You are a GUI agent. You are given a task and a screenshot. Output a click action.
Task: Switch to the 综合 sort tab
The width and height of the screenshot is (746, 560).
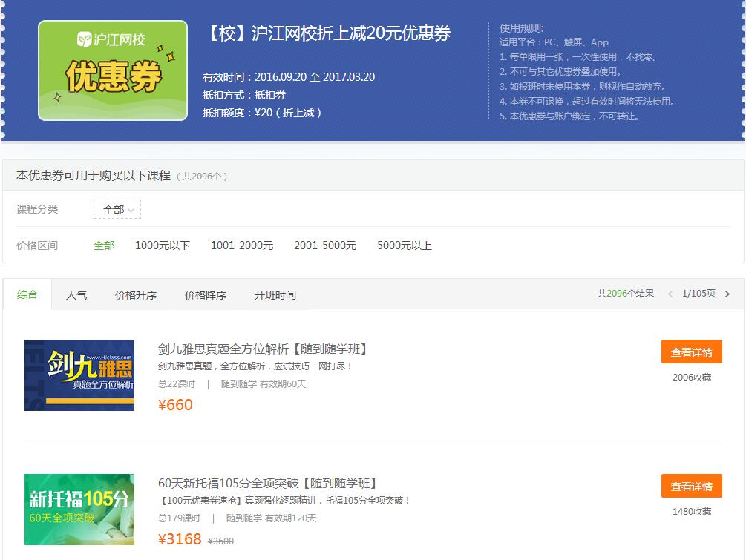(x=27, y=294)
